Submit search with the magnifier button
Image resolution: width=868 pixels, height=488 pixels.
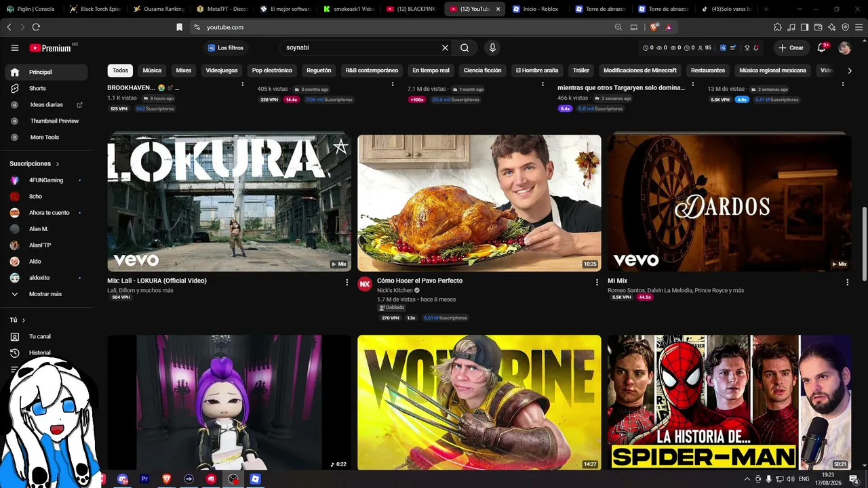point(465,47)
